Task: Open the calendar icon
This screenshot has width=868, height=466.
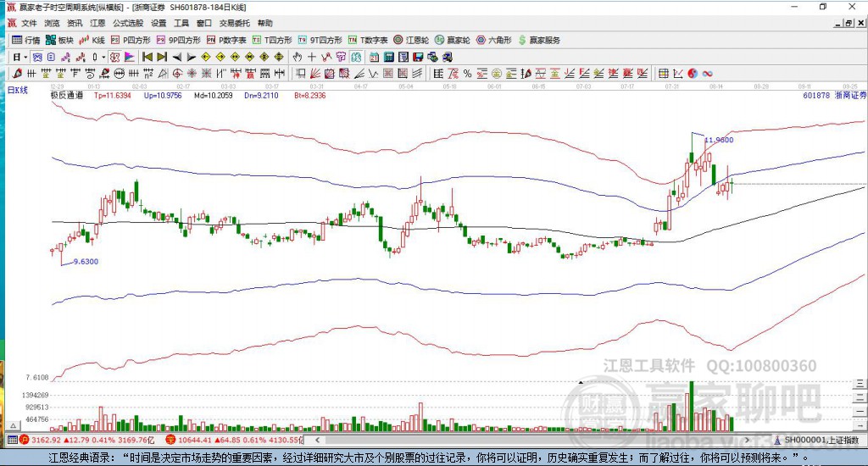Action: tap(374, 57)
